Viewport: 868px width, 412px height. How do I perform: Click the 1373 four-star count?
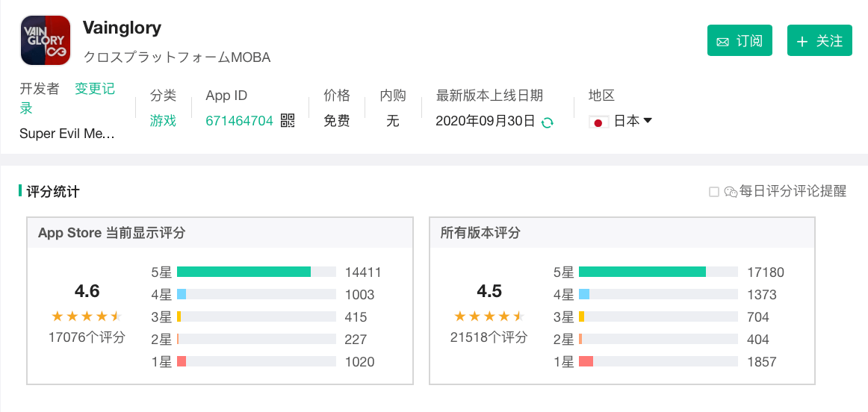(762, 295)
